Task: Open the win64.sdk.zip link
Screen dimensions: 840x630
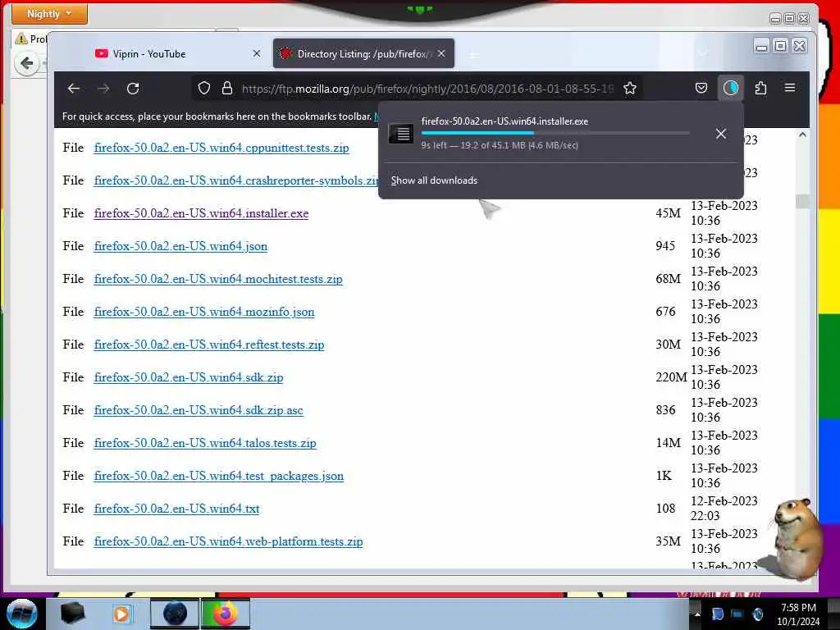Action: [x=189, y=377]
